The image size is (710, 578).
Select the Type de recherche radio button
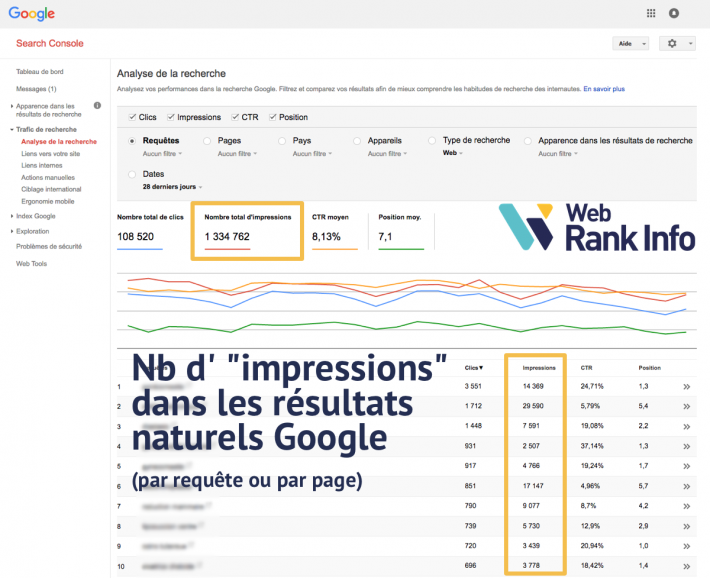click(432, 140)
